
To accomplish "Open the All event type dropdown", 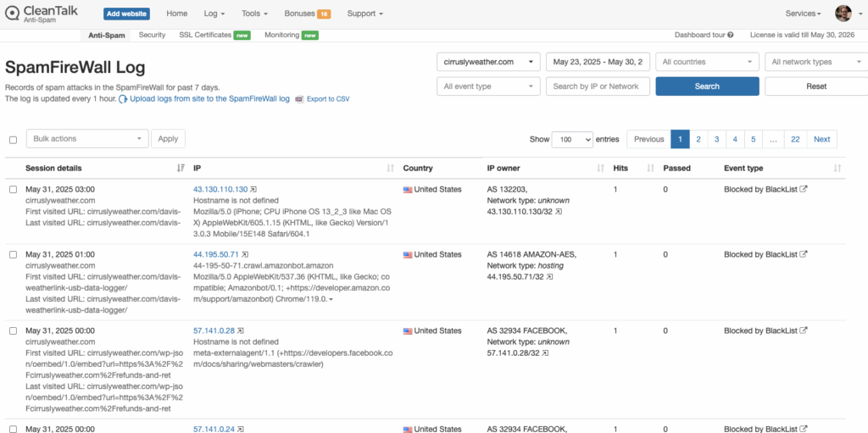I will pos(488,86).
